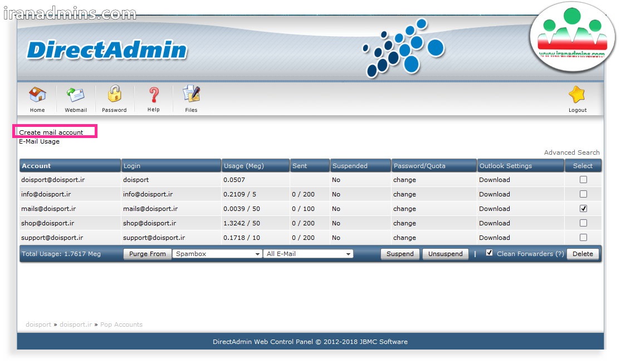The width and height of the screenshot is (621, 364).
Task: Click the 0.0507 usage value
Action: [234, 180]
